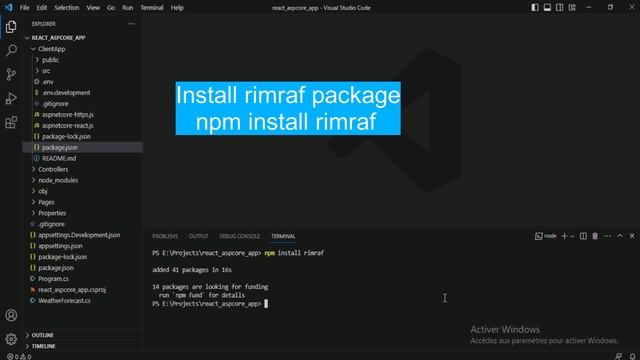Viewport: 640px width, 360px height.
Task: Click the new terminal plus icon
Action: pos(564,236)
